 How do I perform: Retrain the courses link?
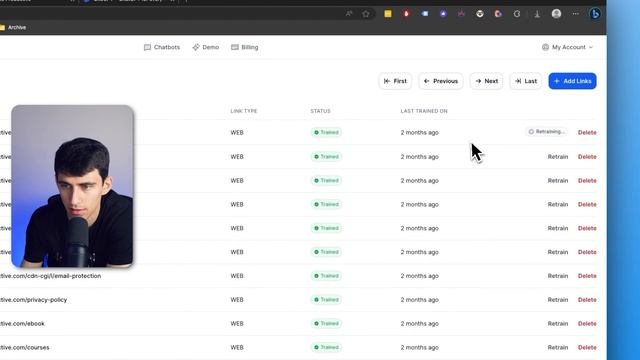[x=558, y=347]
